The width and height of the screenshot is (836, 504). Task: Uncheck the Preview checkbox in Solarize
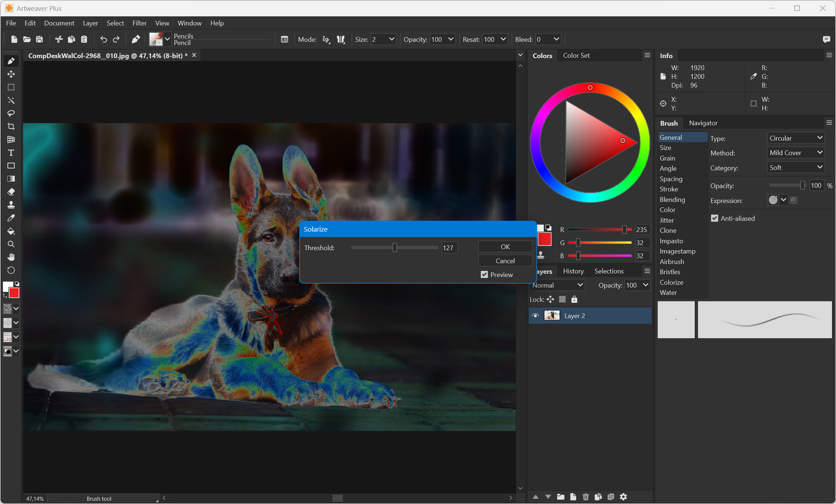[x=484, y=275]
